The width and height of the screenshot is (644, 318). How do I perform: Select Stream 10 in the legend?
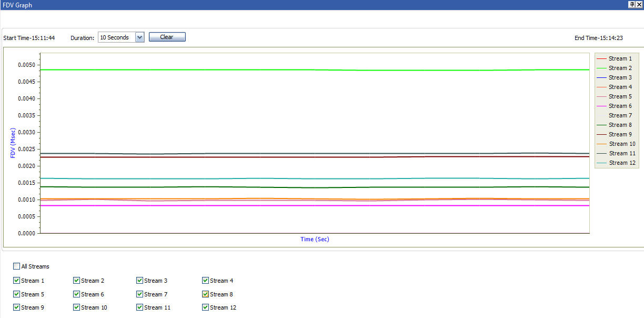pyautogui.click(x=616, y=144)
